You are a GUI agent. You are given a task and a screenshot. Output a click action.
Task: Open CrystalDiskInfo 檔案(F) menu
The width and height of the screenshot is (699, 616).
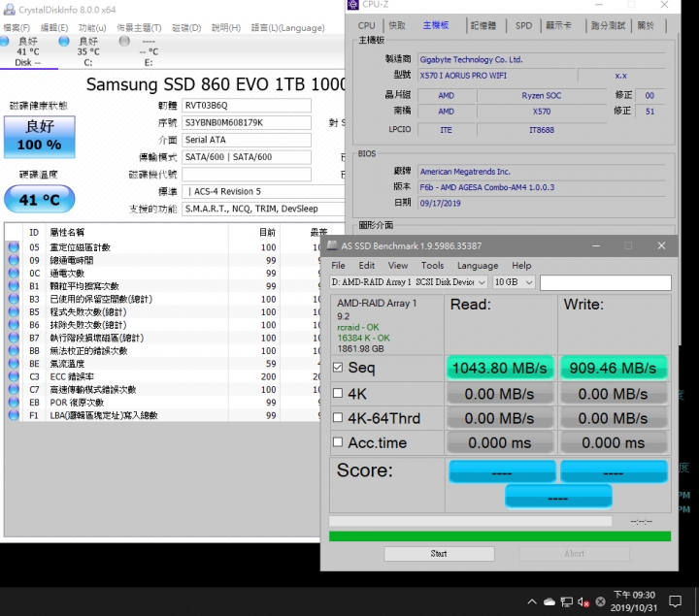click(17, 27)
